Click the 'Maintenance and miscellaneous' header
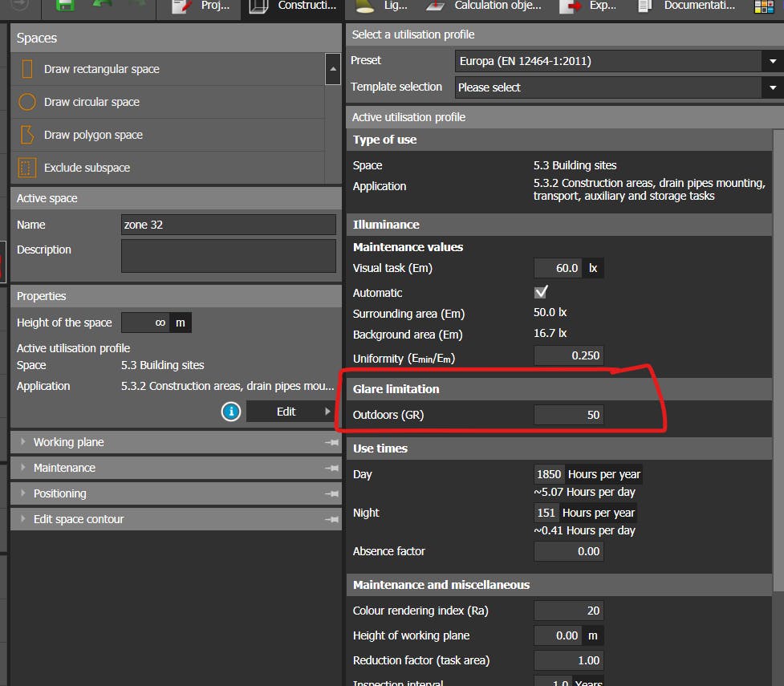The height and width of the screenshot is (686, 784). pos(559,585)
